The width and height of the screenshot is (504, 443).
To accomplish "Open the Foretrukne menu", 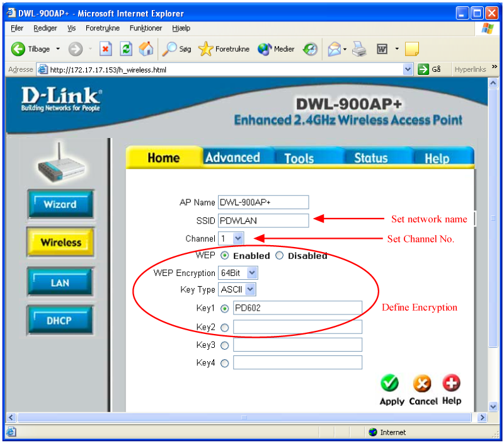I will coord(103,28).
